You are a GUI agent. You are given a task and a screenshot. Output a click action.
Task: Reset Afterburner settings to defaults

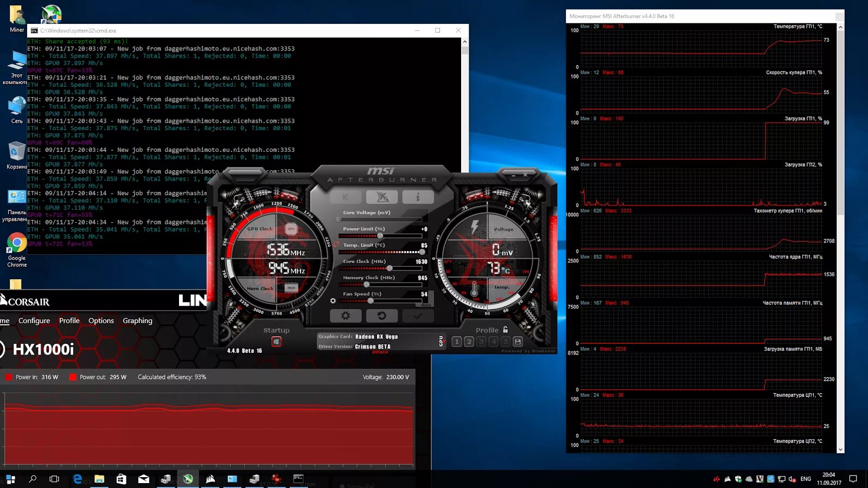(382, 316)
